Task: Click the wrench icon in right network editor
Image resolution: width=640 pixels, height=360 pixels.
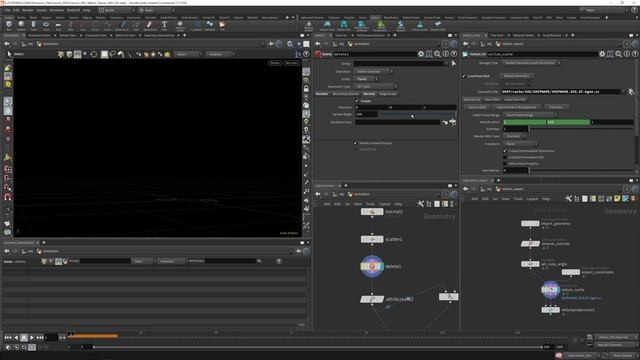Action: pos(568,199)
